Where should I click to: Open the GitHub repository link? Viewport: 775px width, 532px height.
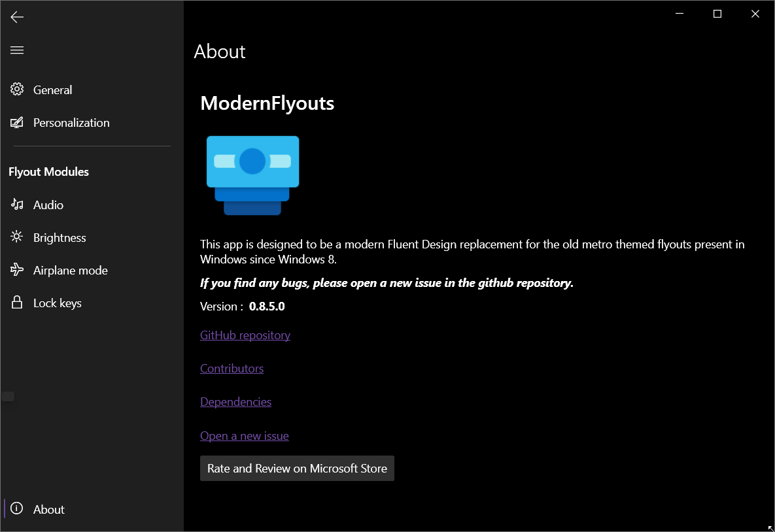pos(245,335)
